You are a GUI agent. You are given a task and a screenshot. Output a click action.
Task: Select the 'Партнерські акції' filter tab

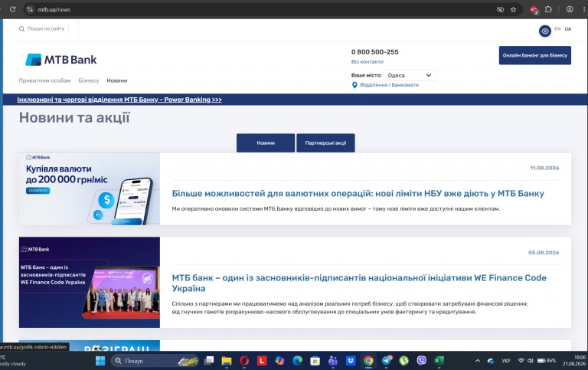[x=325, y=143]
